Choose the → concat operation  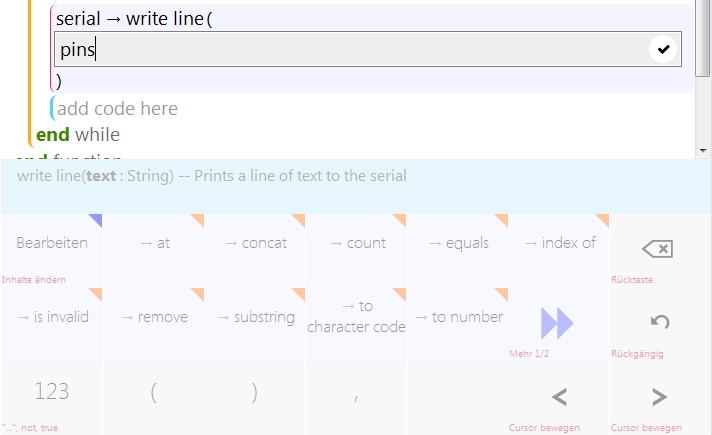tap(255, 243)
